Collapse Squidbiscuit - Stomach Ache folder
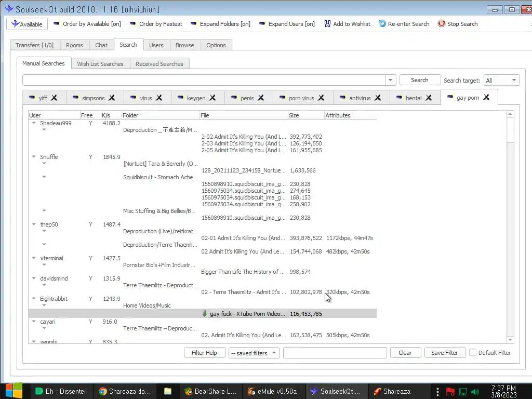Viewport: 532px width, 399px height. coord(44,177)
